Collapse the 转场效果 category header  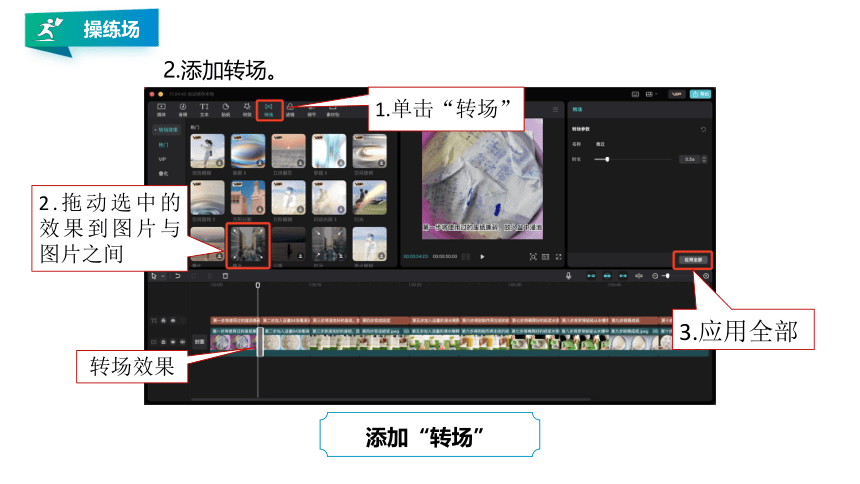click(166, 130)
